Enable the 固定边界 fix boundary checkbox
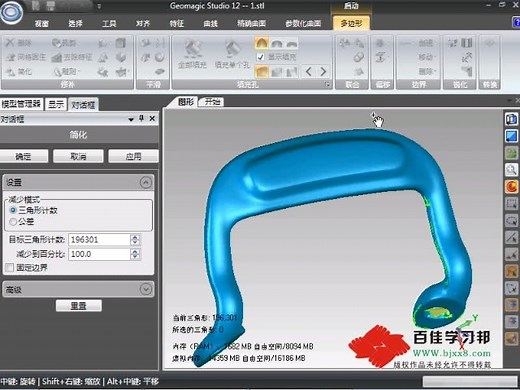Image resolution: width=520 pixels, height=390 pixels. (x=10, y=267)
